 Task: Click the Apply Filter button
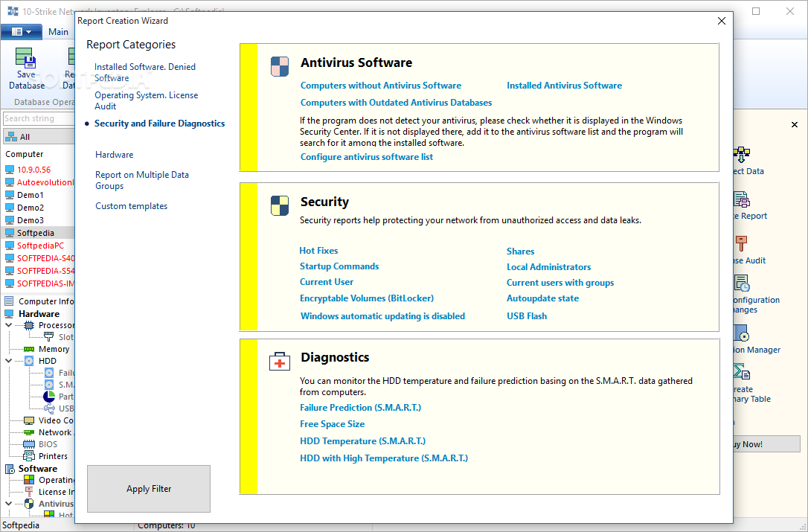coord(148,489)
